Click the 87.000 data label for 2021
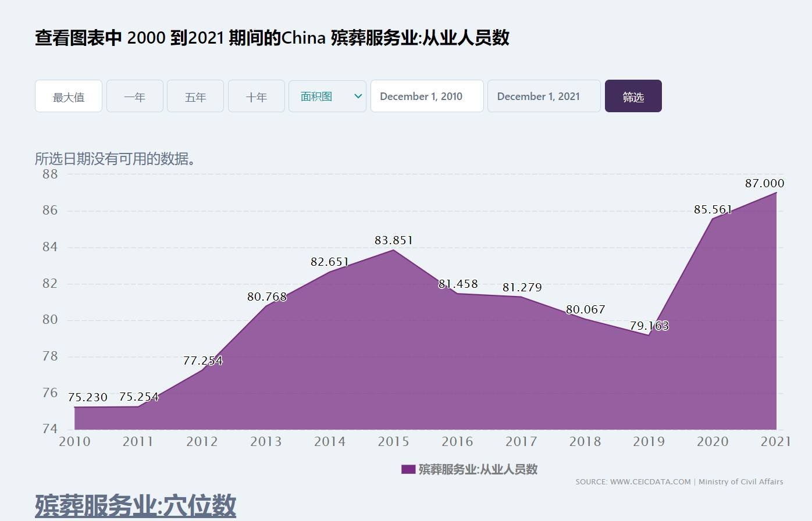The width and height of the screenshot is (812, 521). click(x=764, y=183)
